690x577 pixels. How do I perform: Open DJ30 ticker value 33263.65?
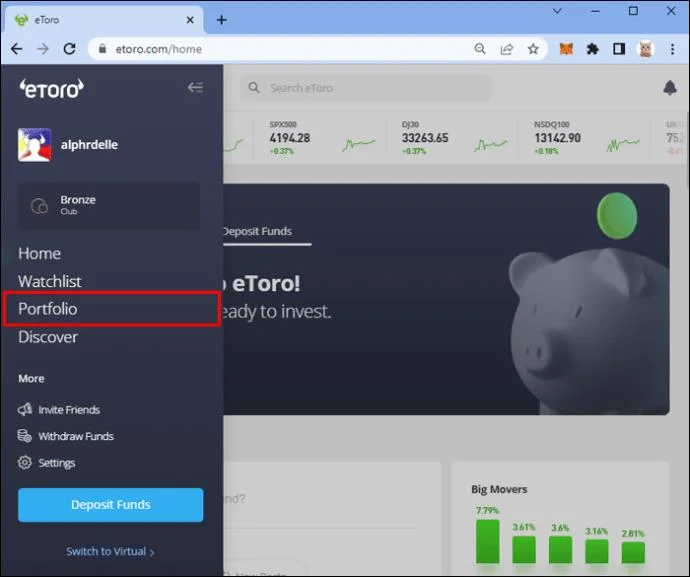tap(425, 138)
